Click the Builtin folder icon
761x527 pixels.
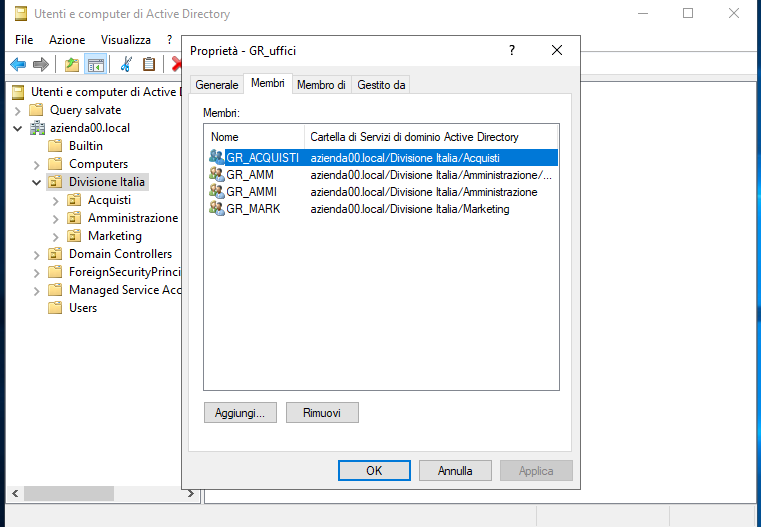click(55, 146)
